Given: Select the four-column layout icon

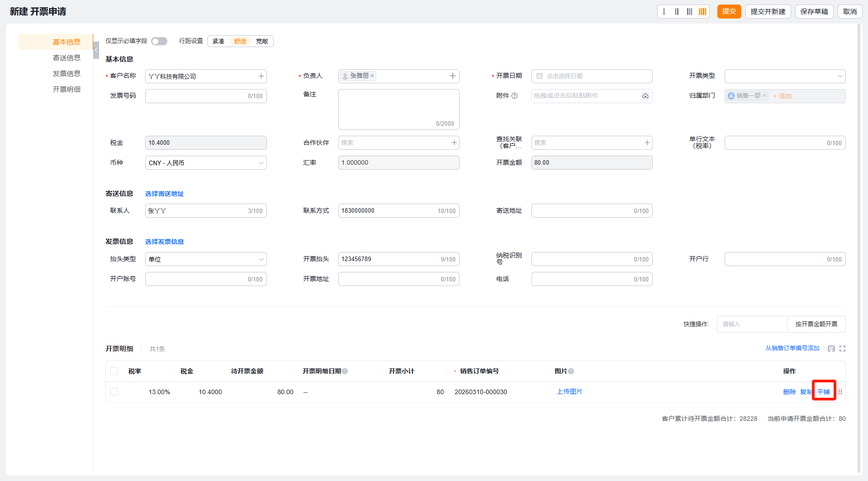Looking at the screenshot, I should (702, 12).
